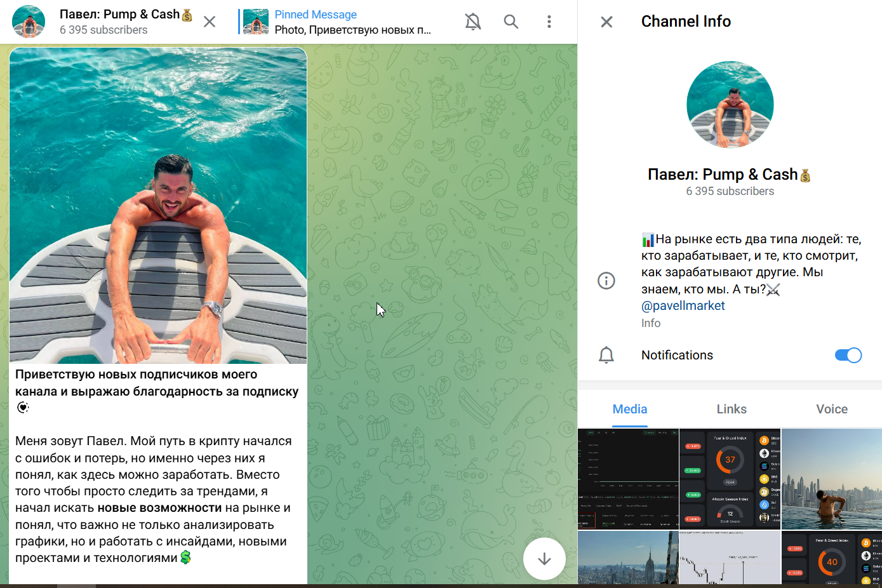This screenshot has width=882, height=588.
Task: Open the white price chart media thumbnail
Action: tap(730, 558)
